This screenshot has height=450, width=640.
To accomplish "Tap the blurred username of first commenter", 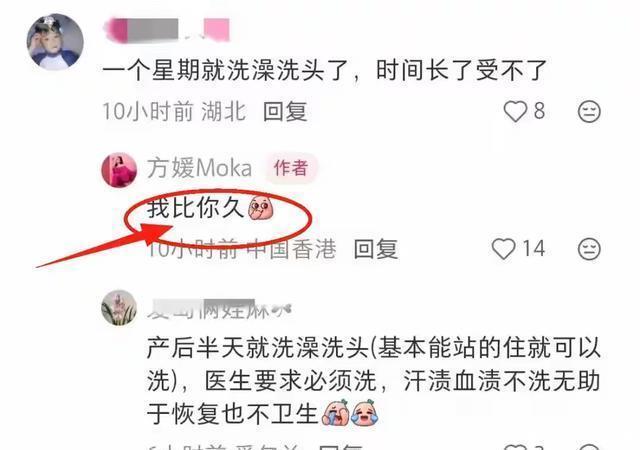I will [167, 29].
